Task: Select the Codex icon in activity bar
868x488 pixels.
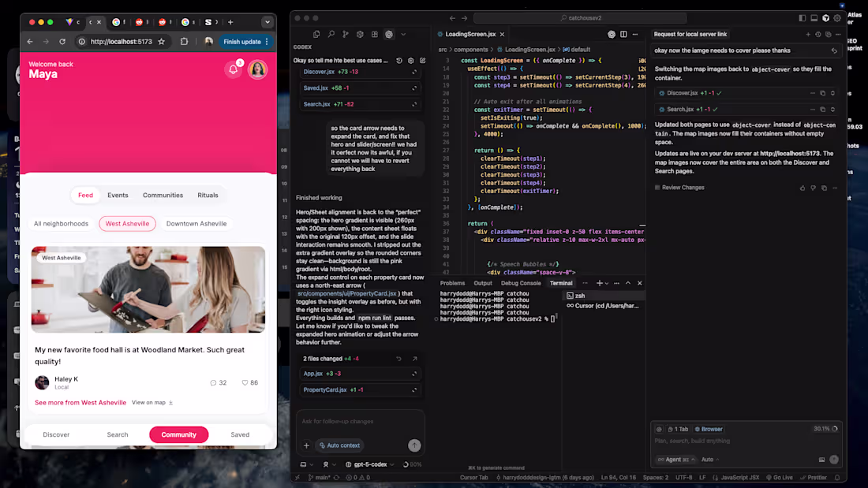Action: [389, 35]
